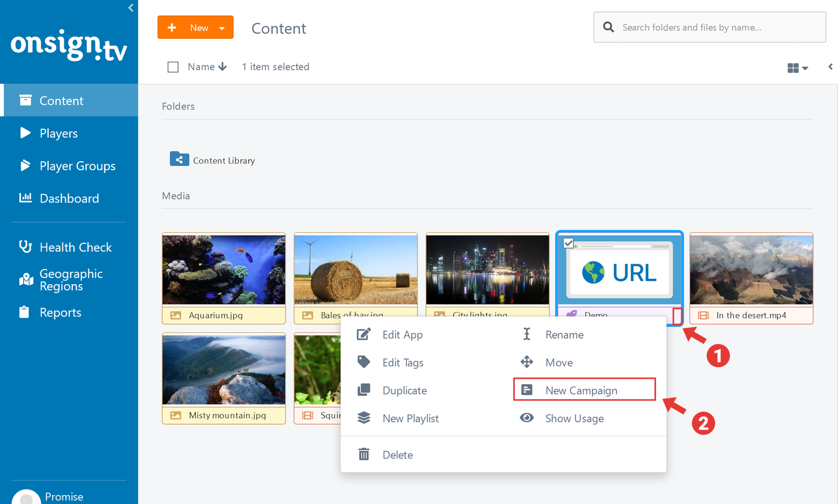Click the Show Usage eye icon

pyautogui.click(x=526, y=418)
